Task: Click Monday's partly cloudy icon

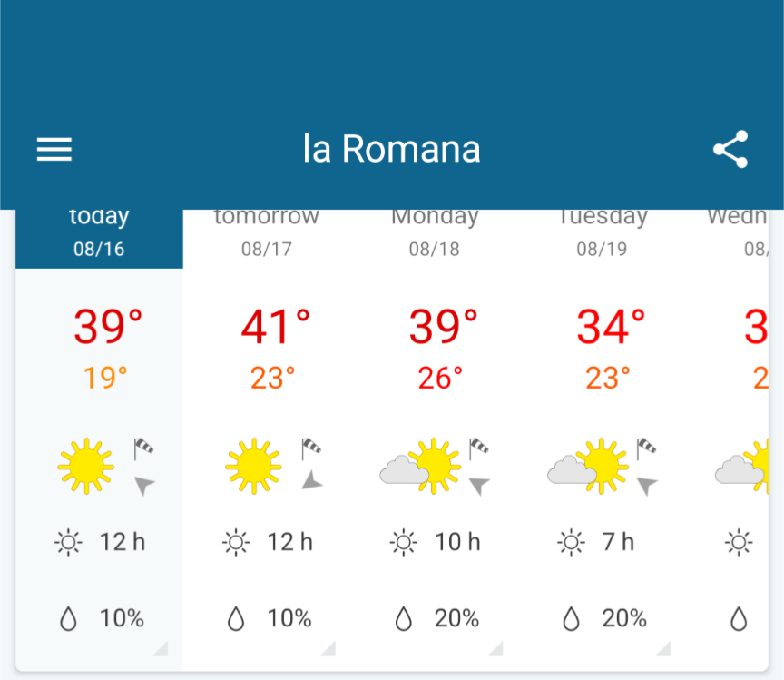Action: (420, 466)
